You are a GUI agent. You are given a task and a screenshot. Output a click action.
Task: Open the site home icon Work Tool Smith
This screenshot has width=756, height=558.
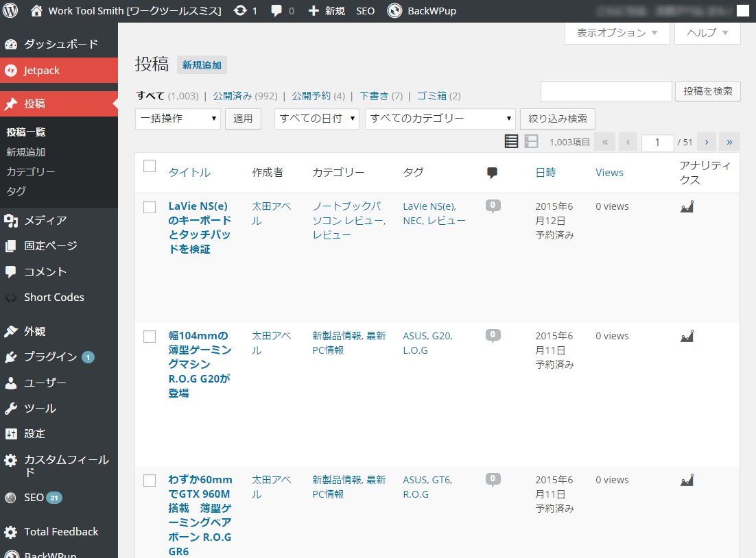[36, 10]
